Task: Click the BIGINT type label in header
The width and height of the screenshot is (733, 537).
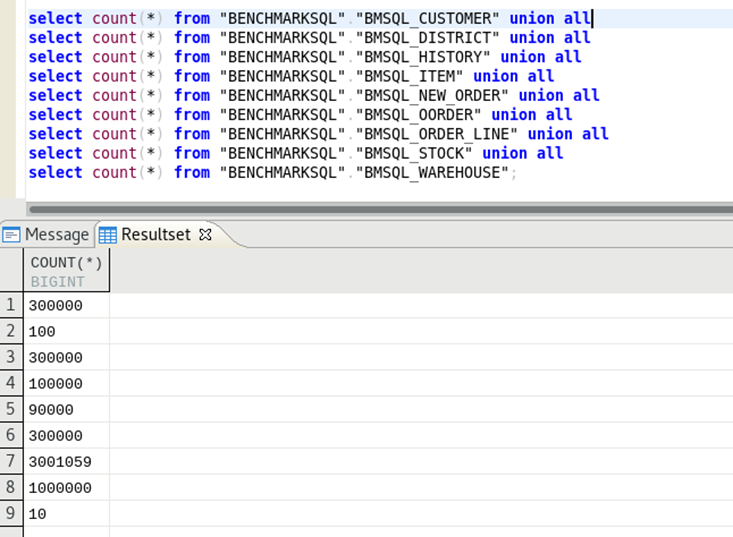Action: 57,282
